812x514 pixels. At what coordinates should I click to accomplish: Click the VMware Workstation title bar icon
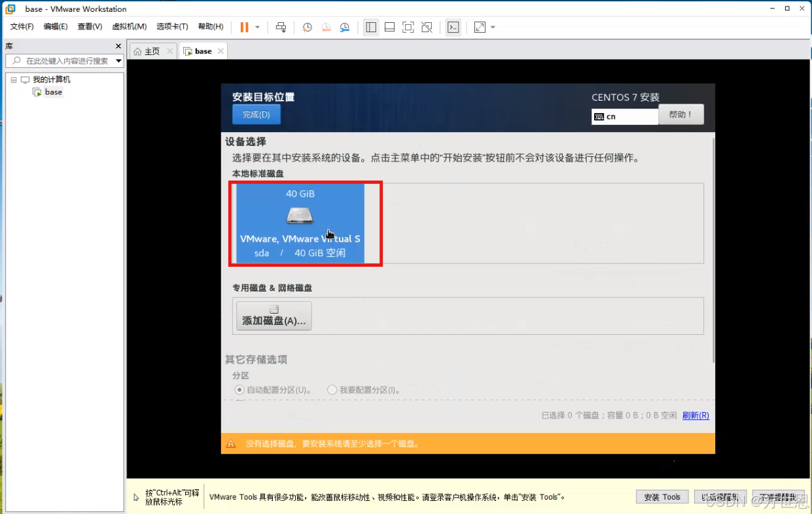[x=10, y=9]
